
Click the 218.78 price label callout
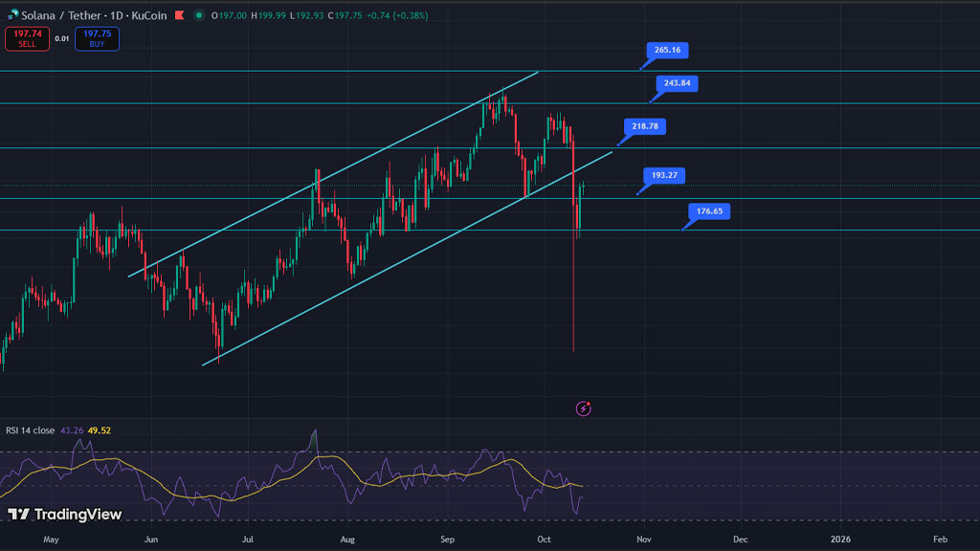click(x=643, y=126)
